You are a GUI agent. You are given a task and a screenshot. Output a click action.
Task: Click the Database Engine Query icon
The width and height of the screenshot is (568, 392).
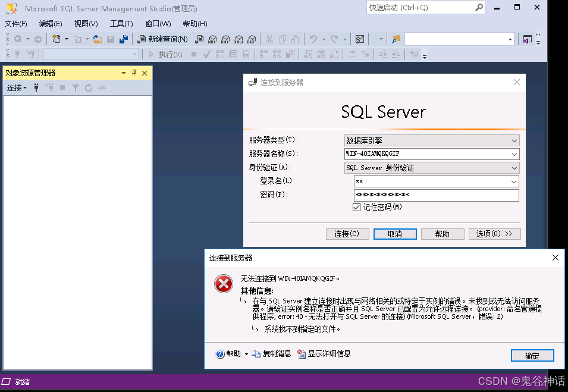point(199,39)
